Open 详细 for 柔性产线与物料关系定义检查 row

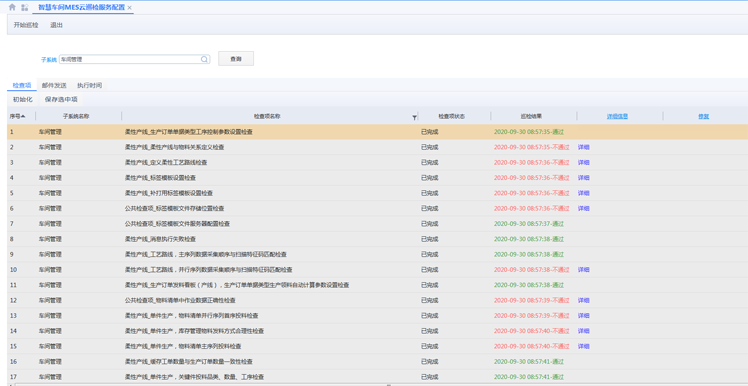click(x=583, y=147)
